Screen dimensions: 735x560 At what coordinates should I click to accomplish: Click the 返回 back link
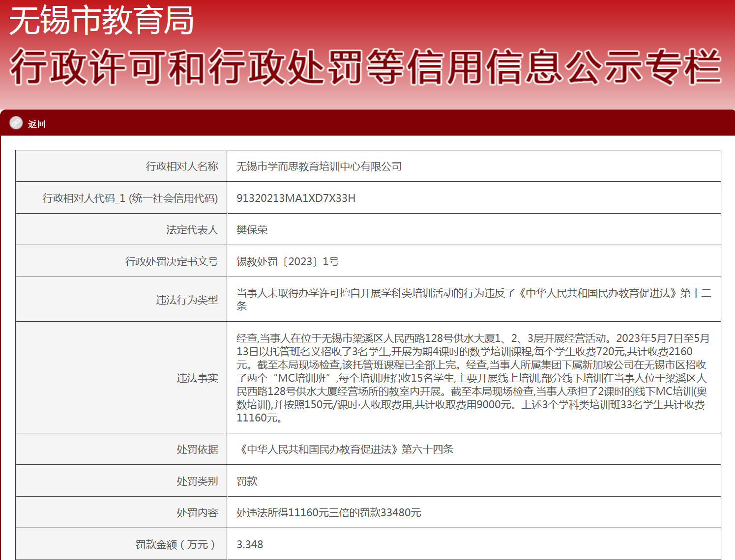pos(37,124)
